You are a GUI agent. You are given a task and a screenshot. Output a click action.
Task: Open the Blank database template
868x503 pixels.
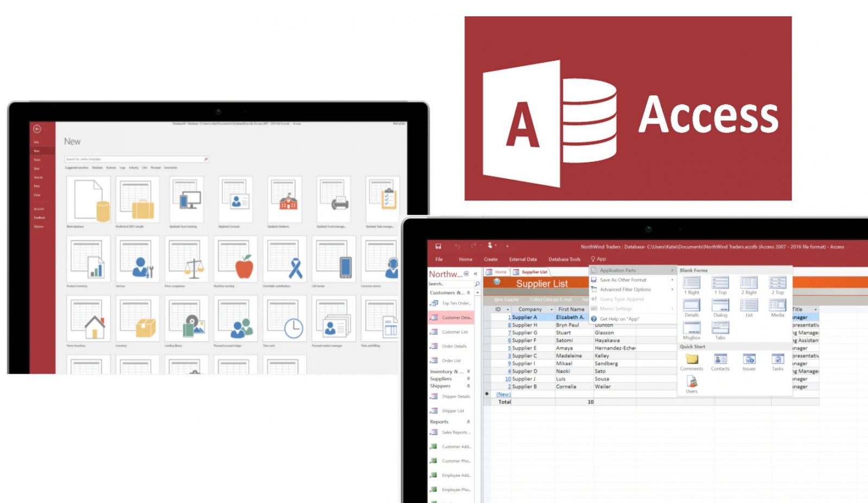coord(88,199)
